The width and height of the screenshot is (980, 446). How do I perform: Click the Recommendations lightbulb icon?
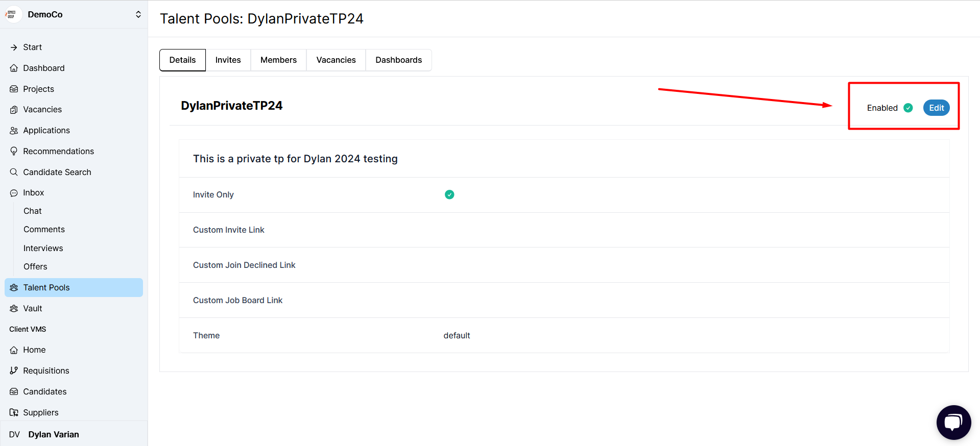pos(14,151)
